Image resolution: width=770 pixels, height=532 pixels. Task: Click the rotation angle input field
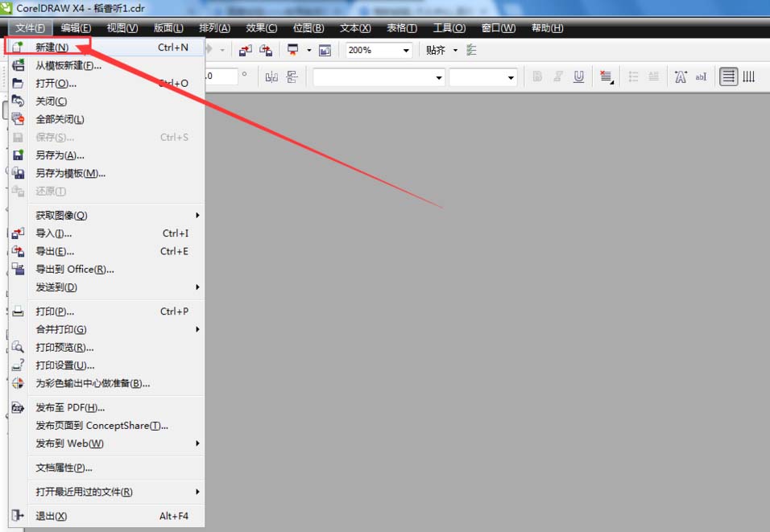pos(221,76)
